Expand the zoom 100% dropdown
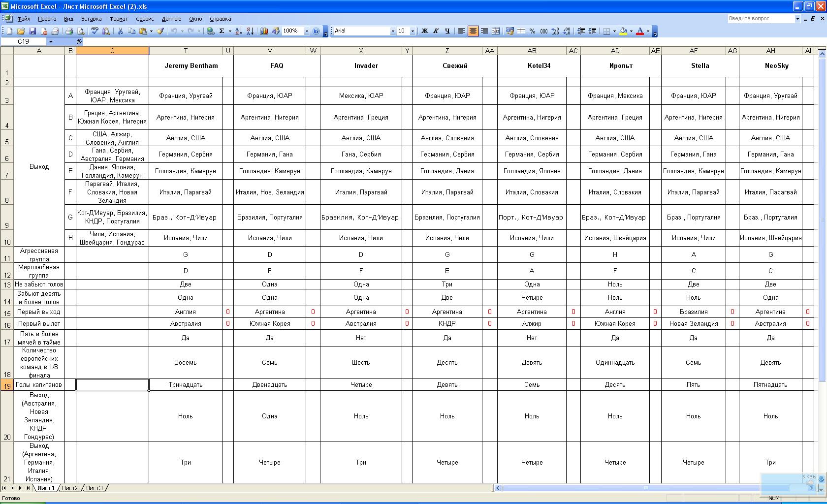The width and height of the screenshot is (827, 504). click(307, 31)
